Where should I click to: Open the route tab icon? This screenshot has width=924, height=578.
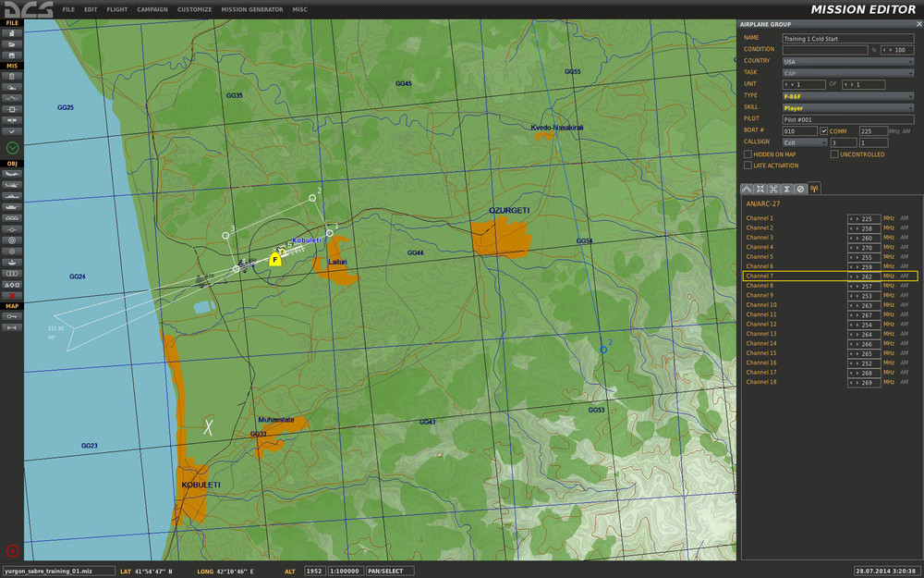(747, 189)
